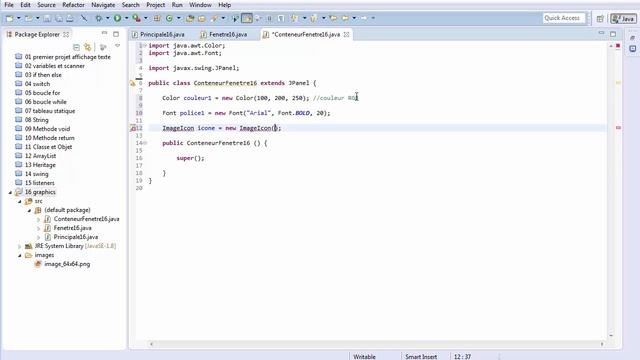
Task: Click the Save All toolbar icon
Action: [59, 18]
